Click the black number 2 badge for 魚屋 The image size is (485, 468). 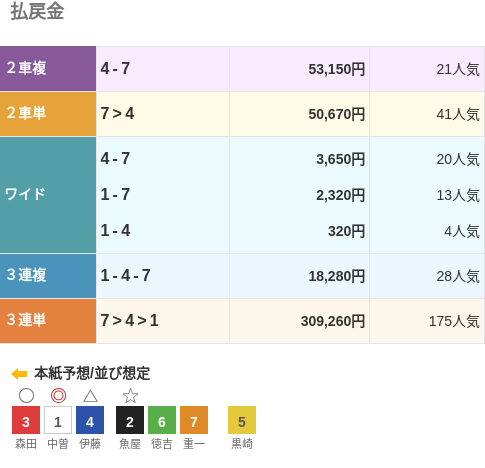pyautogui.click(x=130, y=420)
